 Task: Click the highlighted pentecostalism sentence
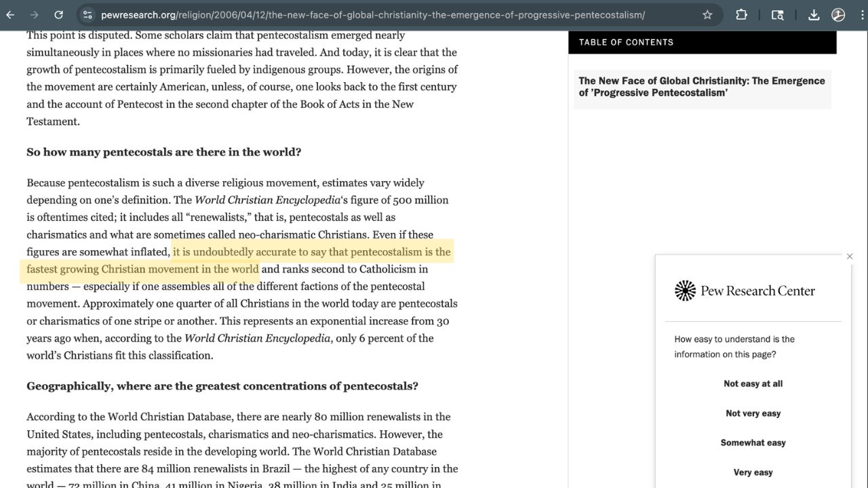coord(311,252)
